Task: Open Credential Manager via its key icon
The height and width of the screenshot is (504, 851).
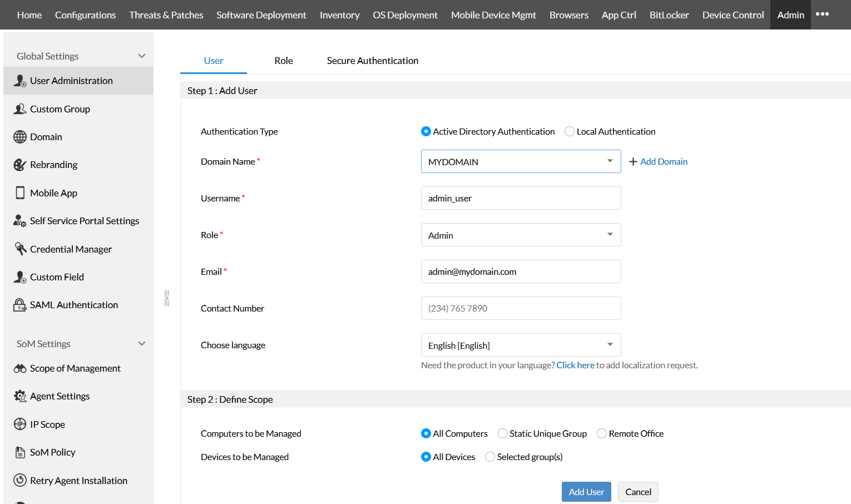Action: click(20, 249)
